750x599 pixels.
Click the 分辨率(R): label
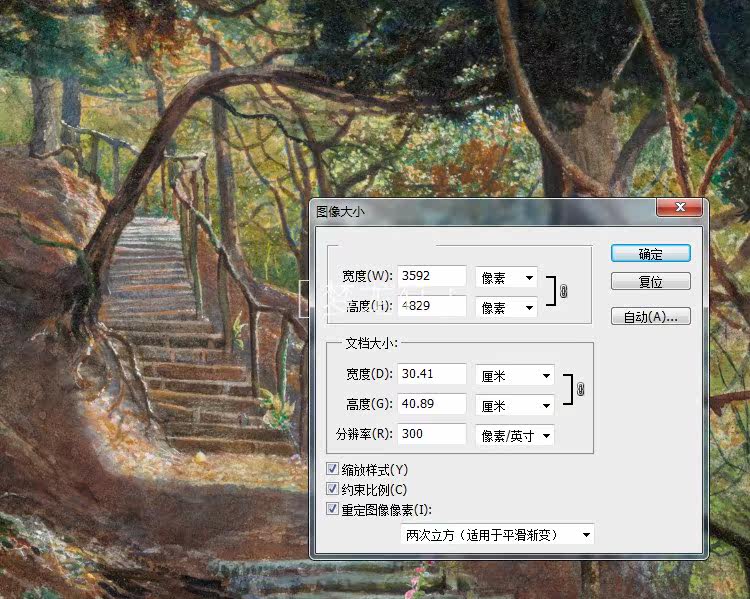pos(364,434)
